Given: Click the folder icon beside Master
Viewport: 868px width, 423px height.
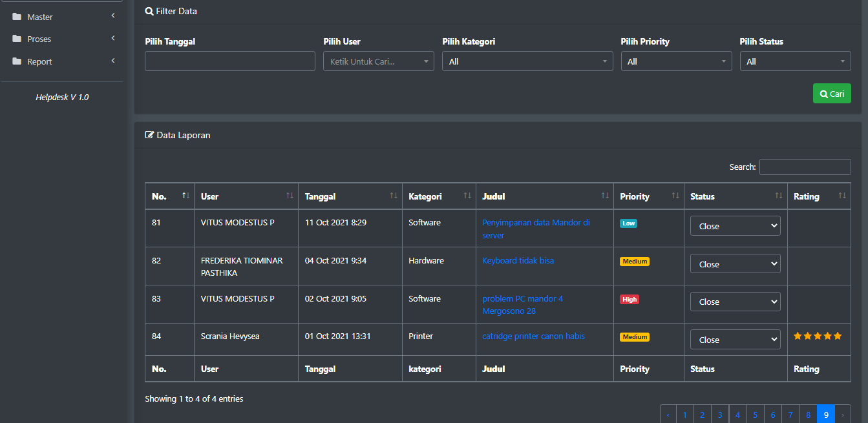Looking at the screenshot, I should [17, 17].
